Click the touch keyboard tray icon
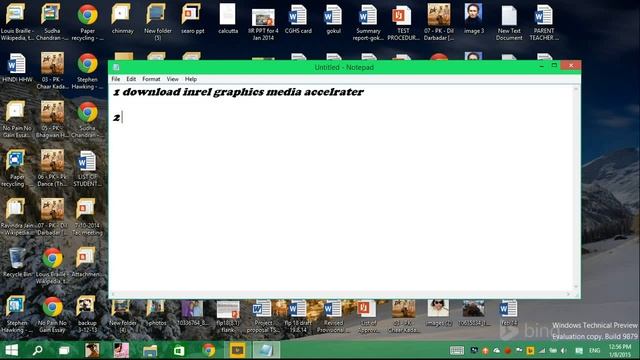This screenshot has height=360, width=640. (457, 350)
